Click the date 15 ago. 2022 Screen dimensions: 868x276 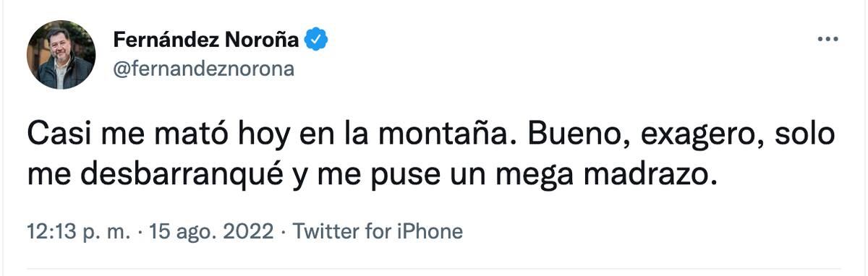point(210,232)
